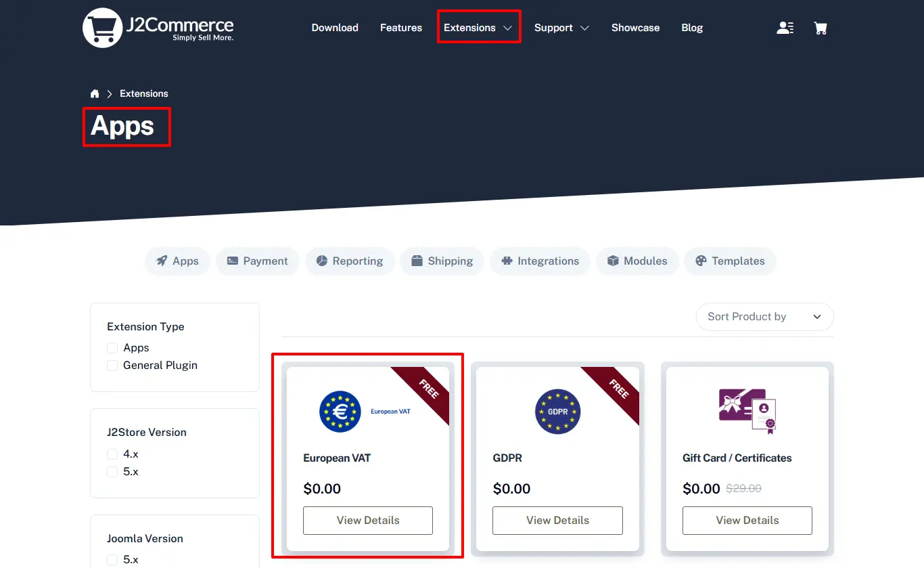Select the Apps category pill

tap(177, 261)
